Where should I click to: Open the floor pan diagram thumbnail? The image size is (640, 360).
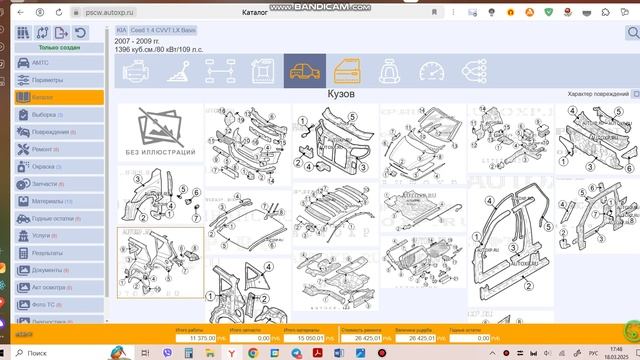pos(336,280)
